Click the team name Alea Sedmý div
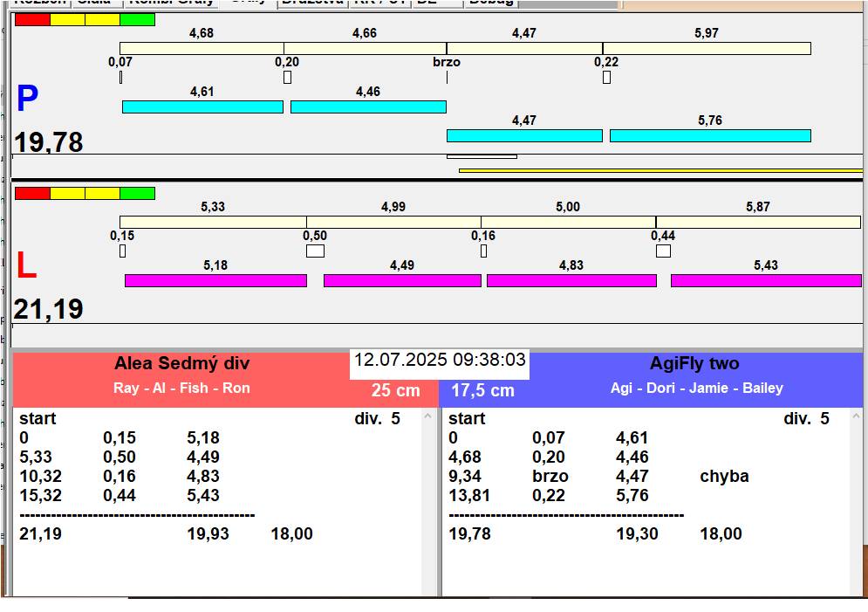The height and width of the screenshot is (612, 868). click(x=182, y=363)
